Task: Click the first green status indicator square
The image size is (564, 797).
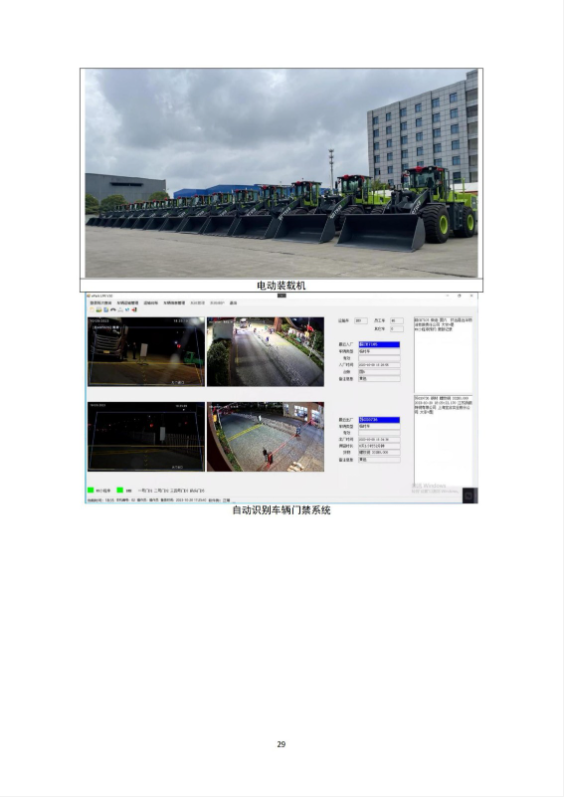Action: click(91, 491)
